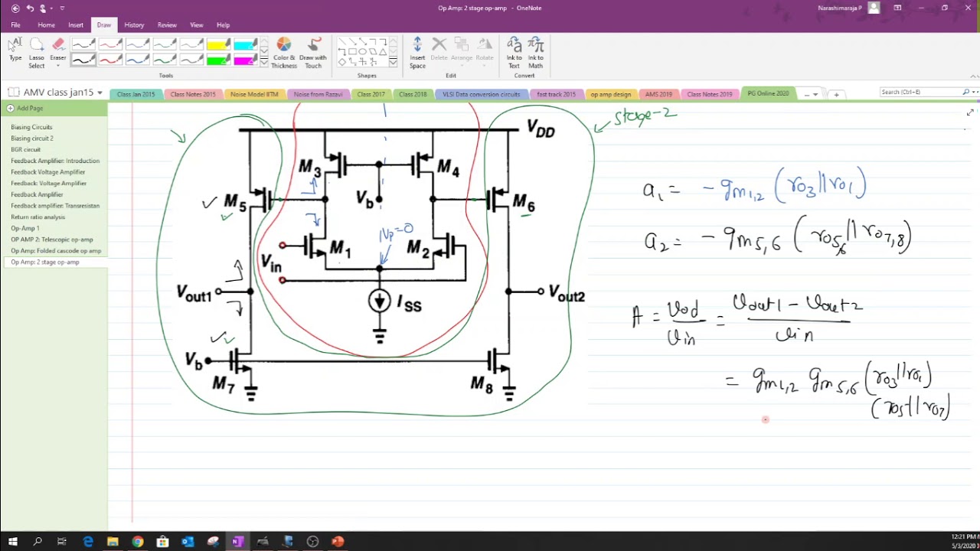Select the blue pen in bottom row
Viewport: 980px width, 551px height.
coord(137,60)
